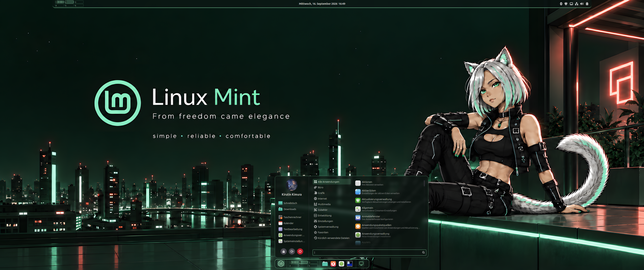Launch Textbearbeitung from favorites sidebar
This screenshot has height=270, width=644.
[292, 229]
